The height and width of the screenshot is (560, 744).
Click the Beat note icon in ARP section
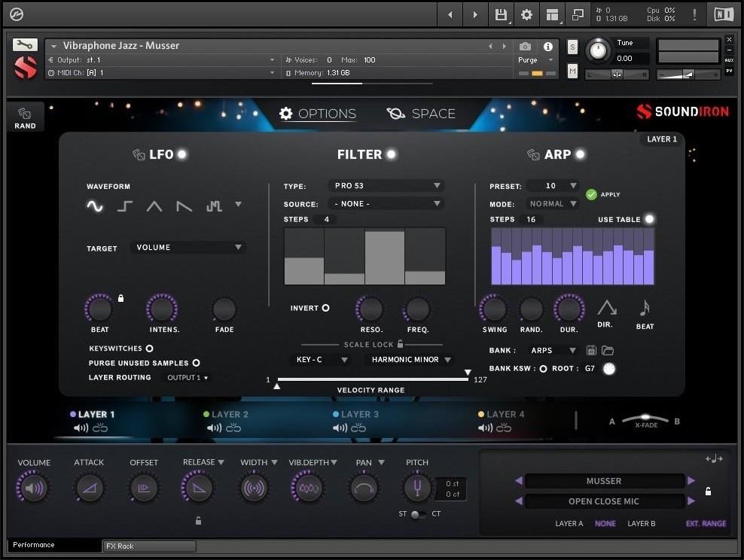pos(644,307)
